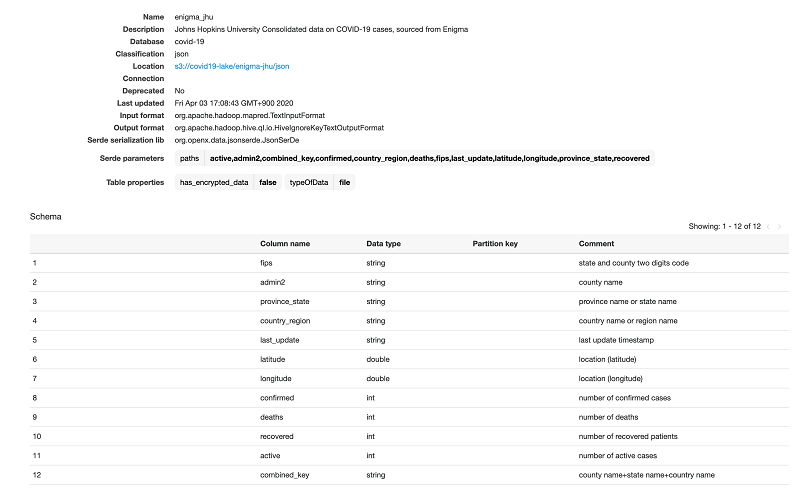Select the province_state column name cell
Viewport: 800px width, 493px height.
coord(285,302)
